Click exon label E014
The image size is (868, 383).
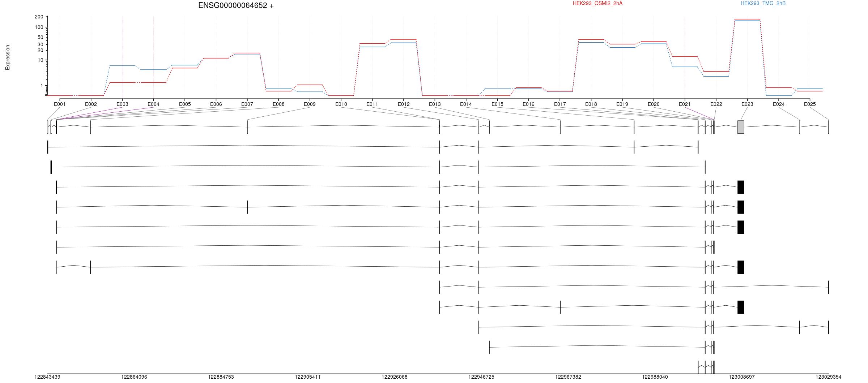466,104
